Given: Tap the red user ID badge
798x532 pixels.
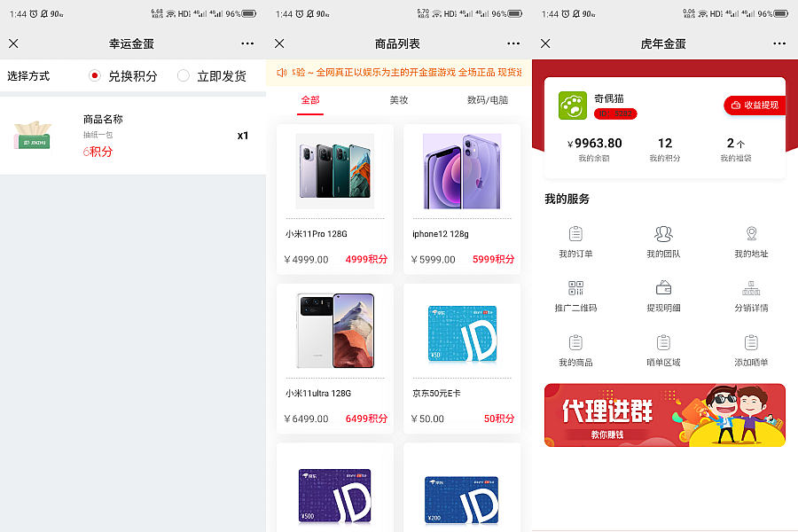Looking at the screenshot, I should 615,113.
